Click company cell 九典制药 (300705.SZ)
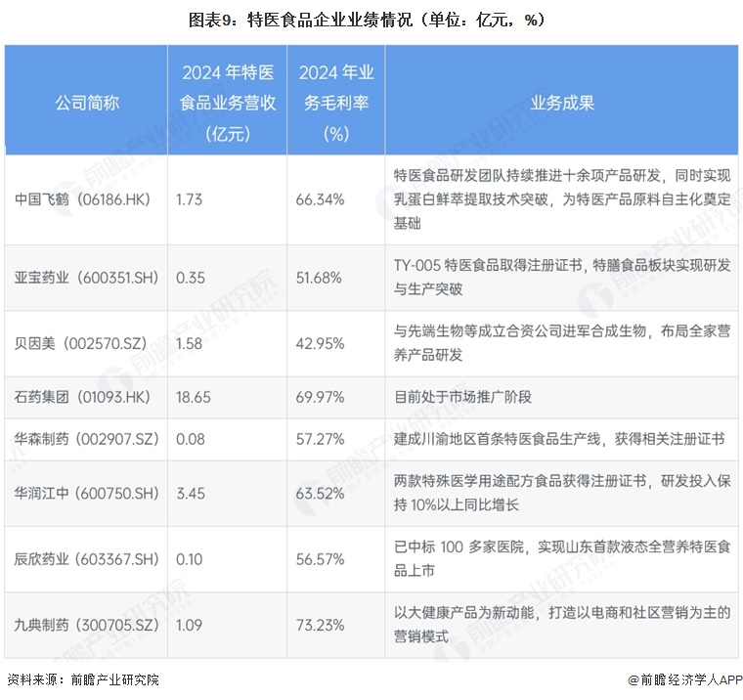 (86, 625)
